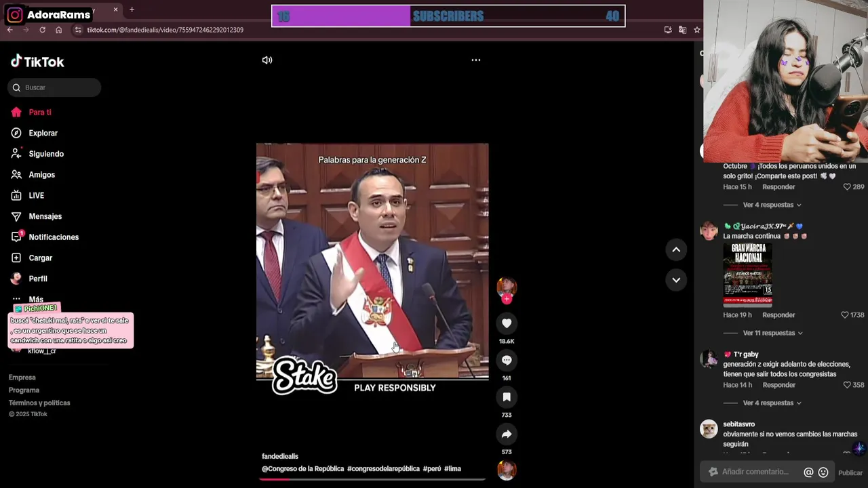Bookmark page with the star icon
Image resolution: width=868 pixels, height=488 pixels.
coord(696,30)
